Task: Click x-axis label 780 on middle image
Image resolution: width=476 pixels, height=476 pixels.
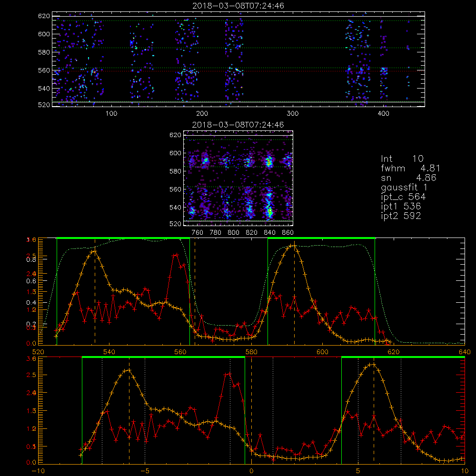Action: pos(216,233)
